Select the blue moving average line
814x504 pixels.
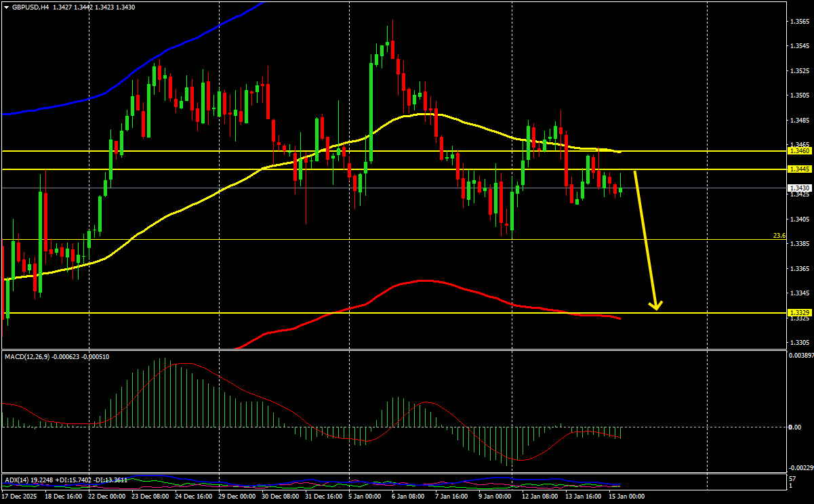pyautogui.click(x=136, y=71)
